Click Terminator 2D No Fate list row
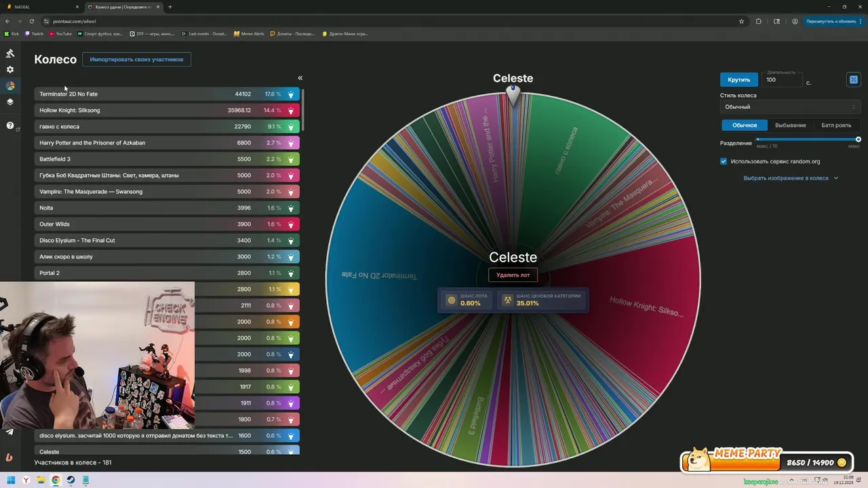The width and height of the screenshot is (868, 488). tap(167, 94)
